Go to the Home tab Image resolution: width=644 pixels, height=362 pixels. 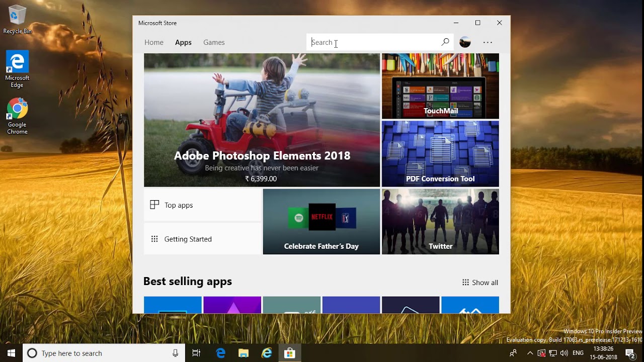tap(154, 42)
